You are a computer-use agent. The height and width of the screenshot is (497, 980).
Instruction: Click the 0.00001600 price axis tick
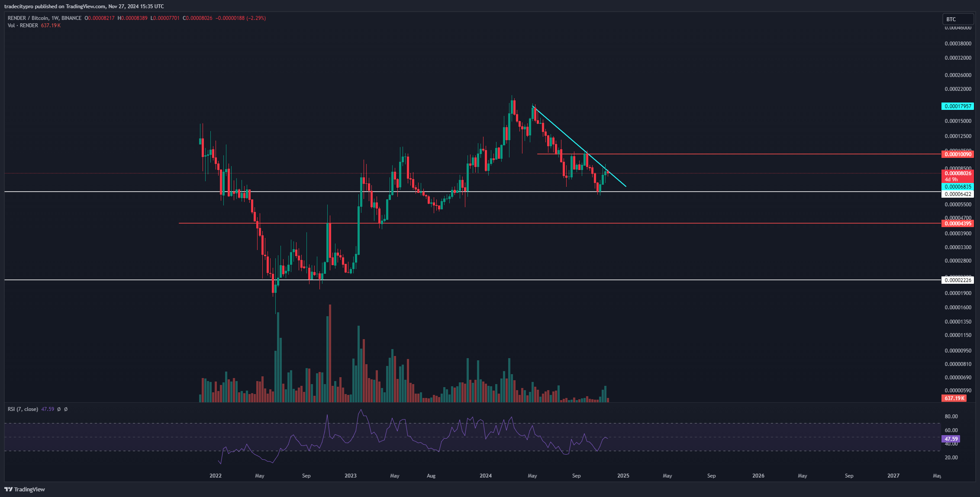pyautogui.click(x=958, y=308)
